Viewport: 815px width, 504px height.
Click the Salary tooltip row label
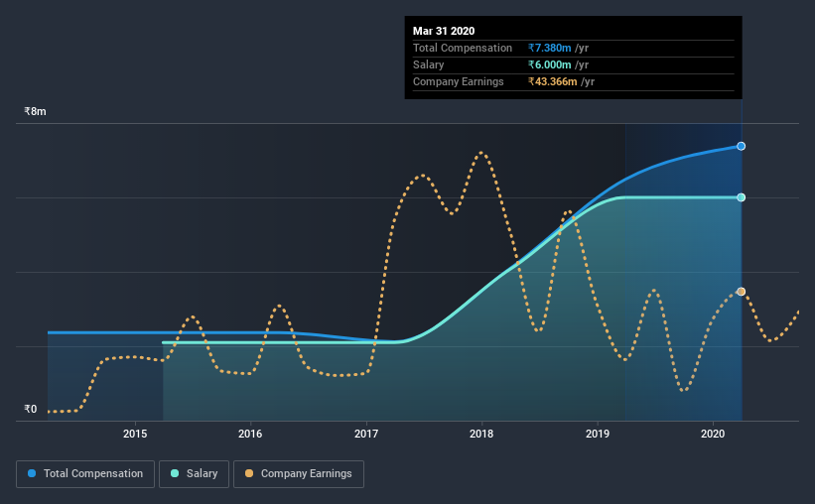click(428, 64)
